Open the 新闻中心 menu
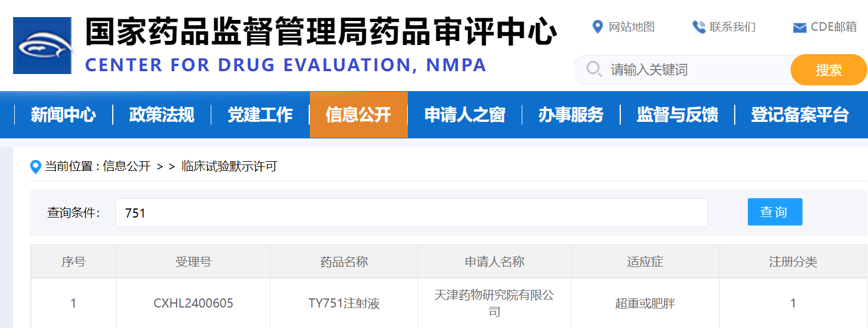This screenshot has width=868, height=328. pyautogui.click(x=63, y=115)
